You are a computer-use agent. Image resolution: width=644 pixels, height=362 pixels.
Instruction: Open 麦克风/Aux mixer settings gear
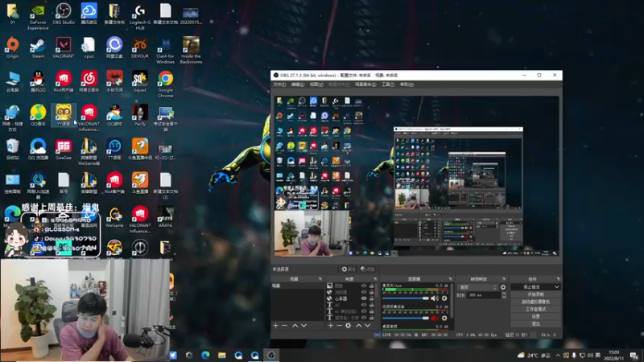tap(444, 298)
